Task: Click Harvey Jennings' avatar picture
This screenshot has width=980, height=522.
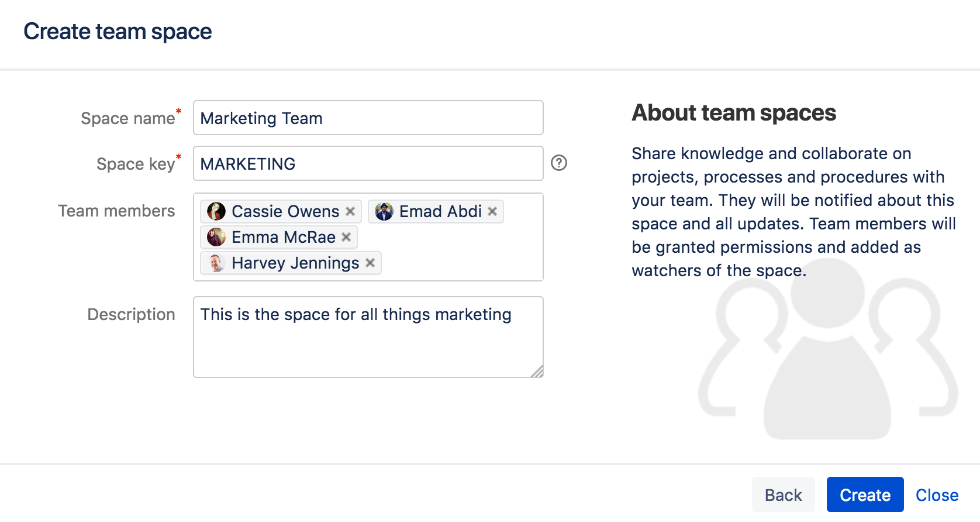Action: [216, 263]
